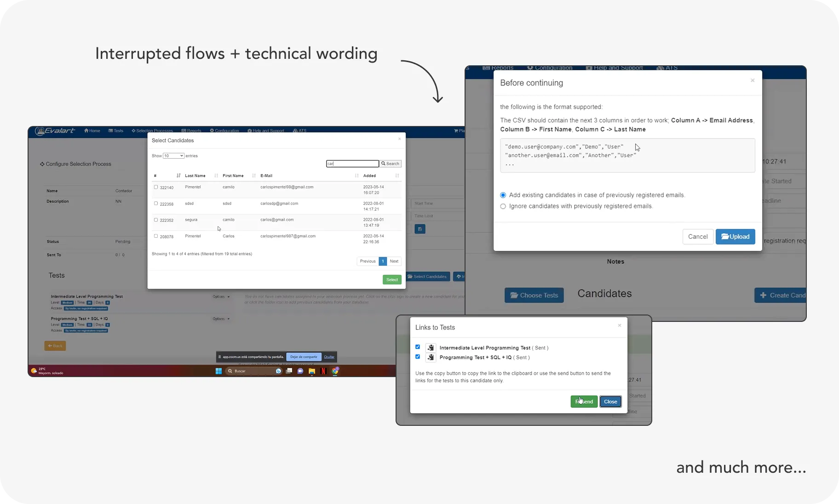Uncheck Programming Test + SQL + IQ checkbox

[418, 356]
